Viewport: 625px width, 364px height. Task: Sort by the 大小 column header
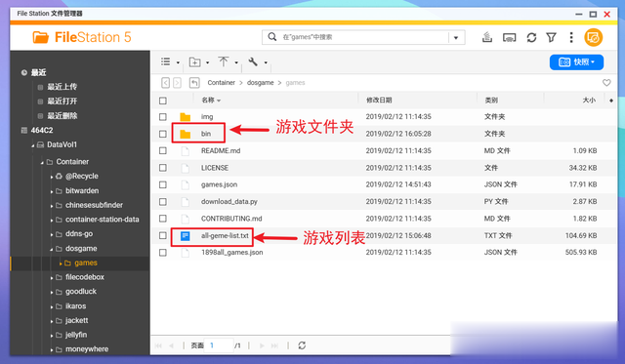point(589,101)
